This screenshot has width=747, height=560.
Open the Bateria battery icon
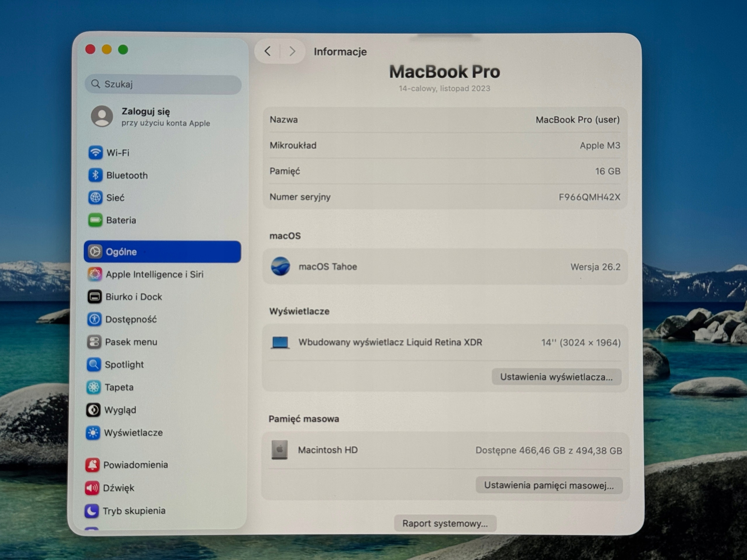95,220
